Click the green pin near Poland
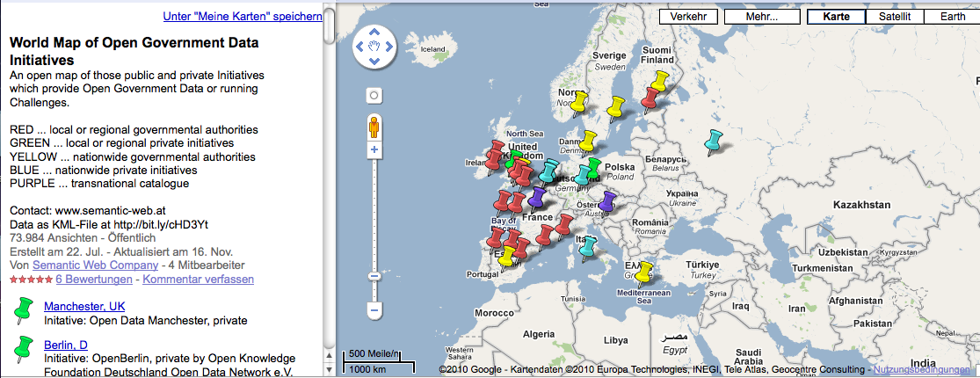 [592, 167]
